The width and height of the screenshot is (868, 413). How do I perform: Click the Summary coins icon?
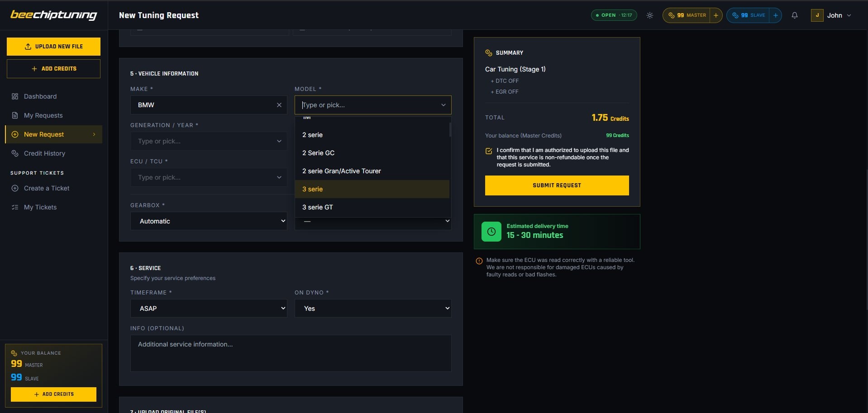coord(489,53)
